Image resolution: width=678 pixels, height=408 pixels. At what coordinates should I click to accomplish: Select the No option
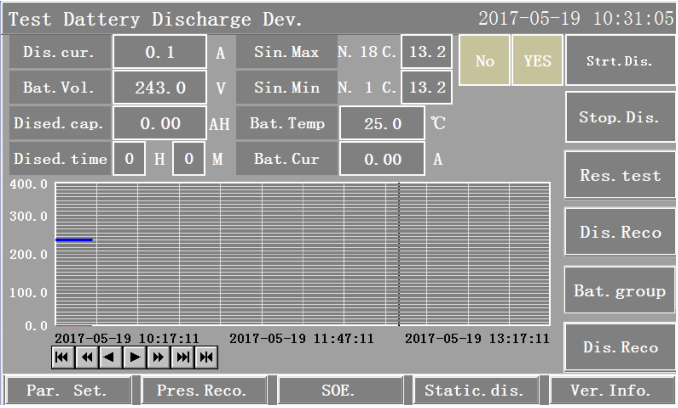(x=484, y=61)
